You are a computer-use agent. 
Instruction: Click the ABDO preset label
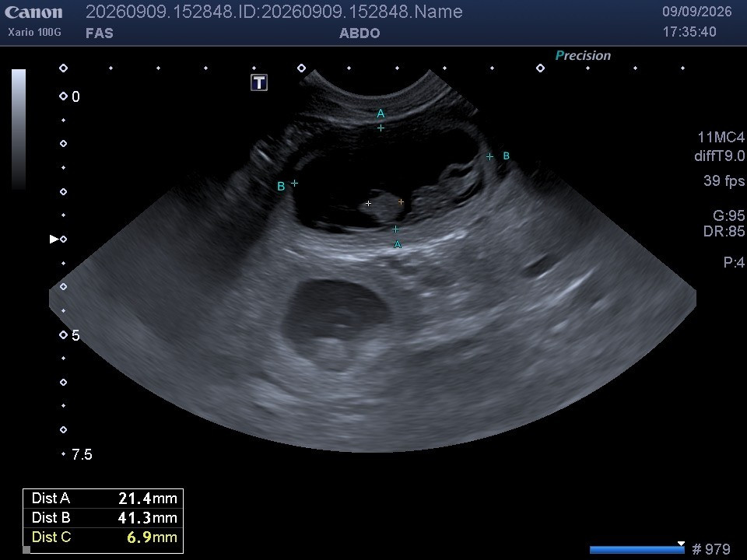coord(359,33)
